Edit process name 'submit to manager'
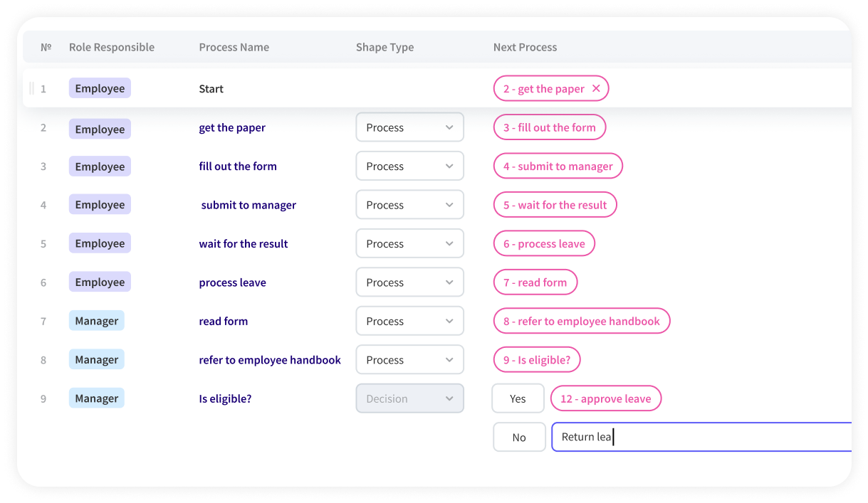Viewport: 868px width, 503px height. click(x=249, y=206)
